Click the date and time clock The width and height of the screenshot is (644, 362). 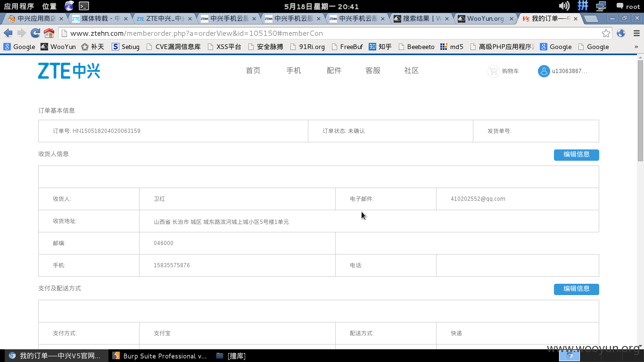point(322,7)
